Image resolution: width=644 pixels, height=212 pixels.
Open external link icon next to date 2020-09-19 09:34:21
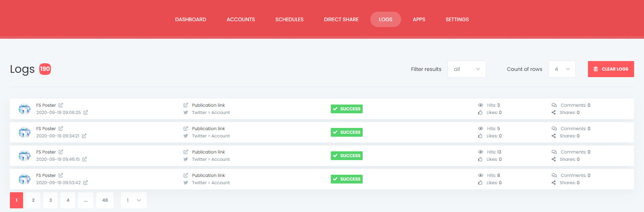point(84,136)
